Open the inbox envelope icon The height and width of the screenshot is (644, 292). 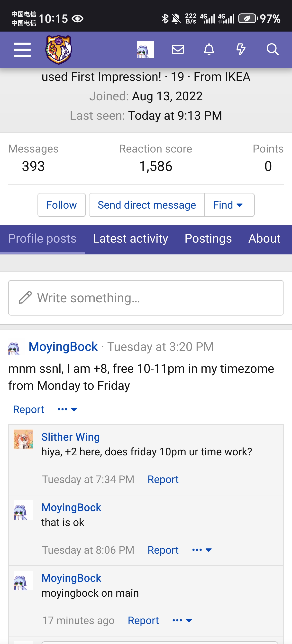(x=178, y=50)
